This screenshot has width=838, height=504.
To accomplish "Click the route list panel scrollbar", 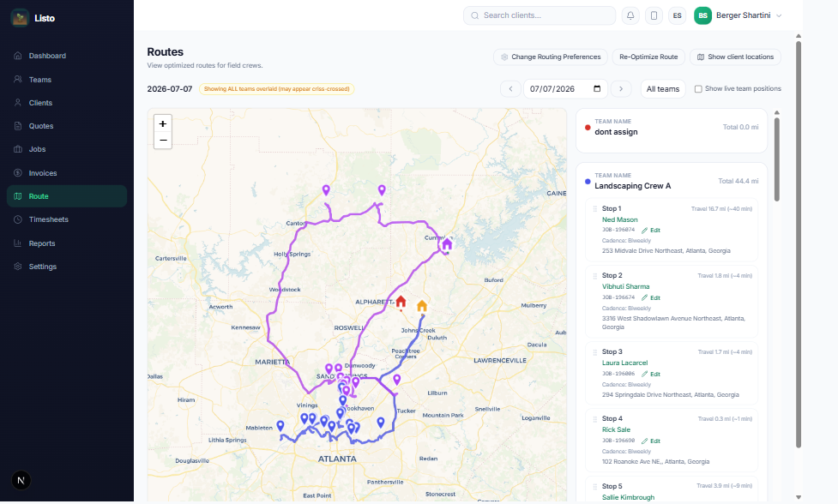I will point(776,159).
